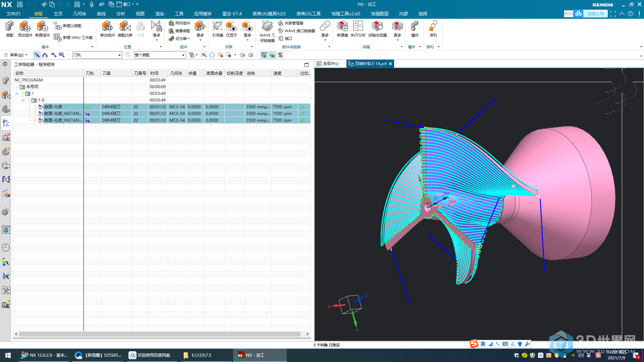Viewport: 644px width, 362px height.
Task: Click the 仅显示 show only icon
Action: 231,29
